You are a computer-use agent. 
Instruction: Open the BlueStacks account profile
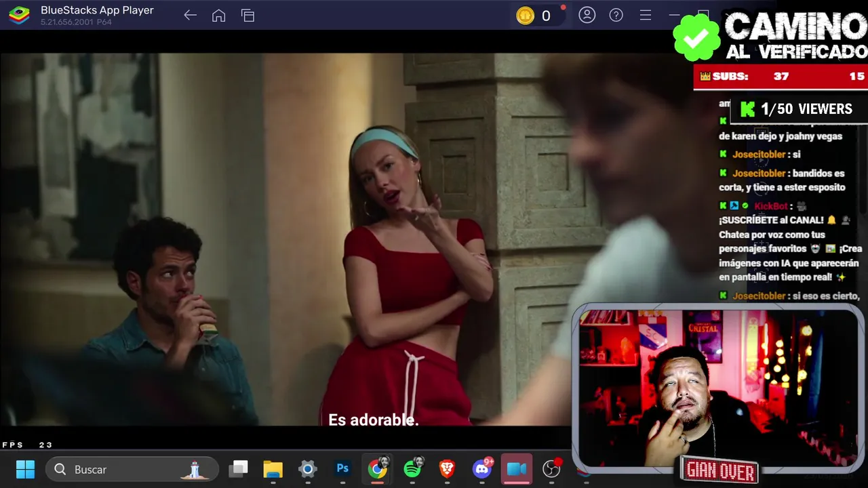click(587, 15)
